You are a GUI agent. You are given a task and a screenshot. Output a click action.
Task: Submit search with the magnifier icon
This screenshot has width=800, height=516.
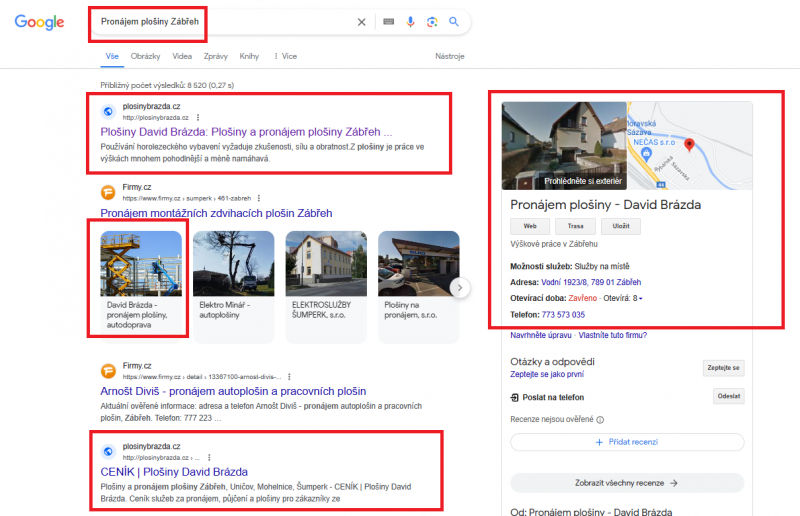pyautogui.click(x=454, y=21)
